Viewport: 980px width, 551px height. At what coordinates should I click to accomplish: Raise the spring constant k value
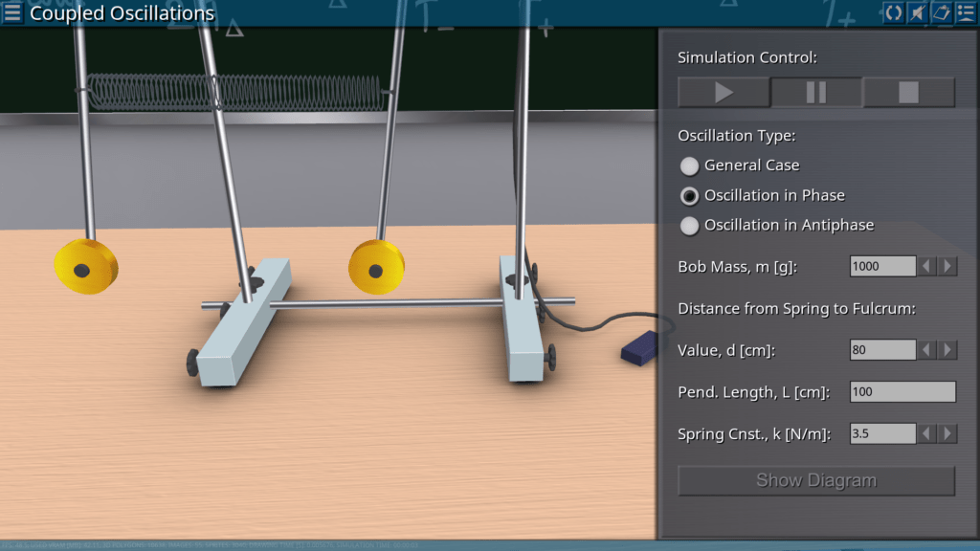(x=947, y=434)
